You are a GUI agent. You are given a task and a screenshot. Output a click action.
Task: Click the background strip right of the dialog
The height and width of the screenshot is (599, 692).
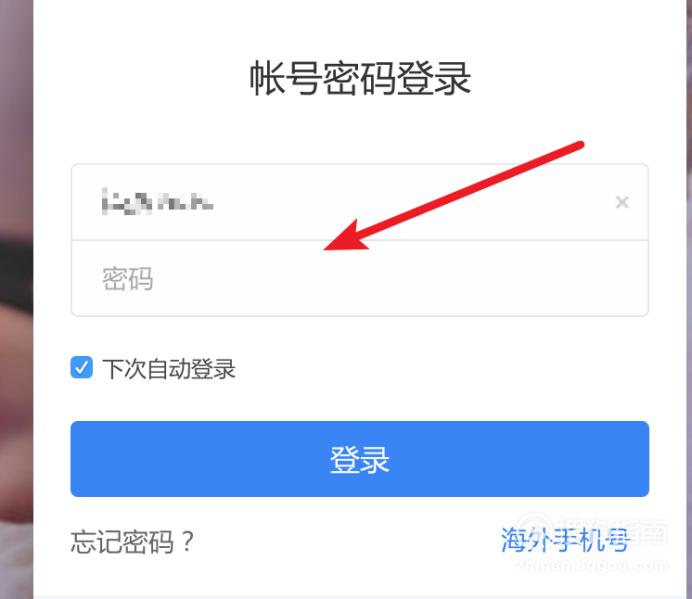point(689,299)
